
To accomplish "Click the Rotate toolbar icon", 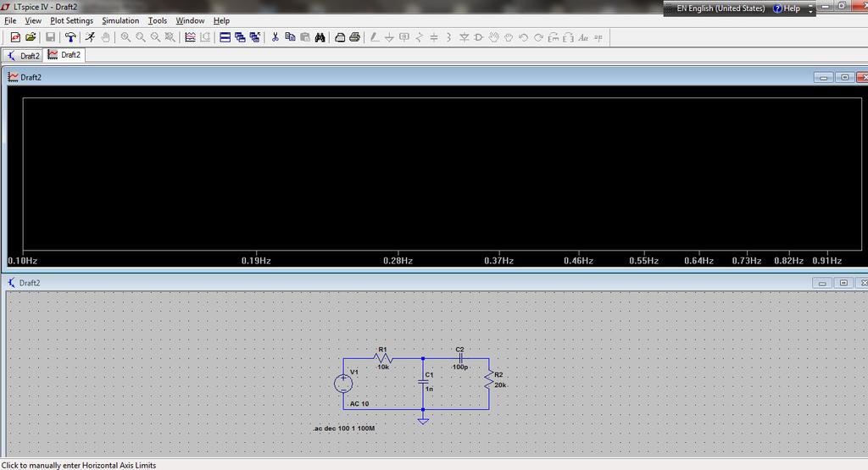I will 554,37.
